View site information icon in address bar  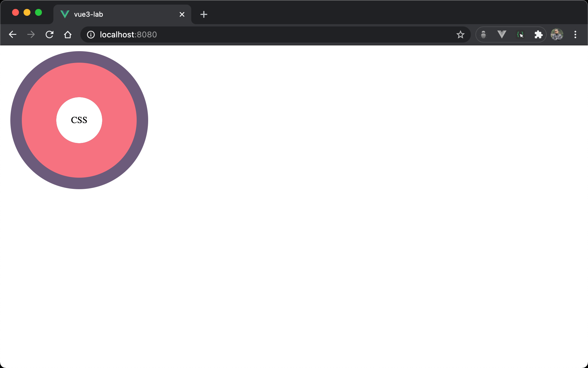pos(91,34)
